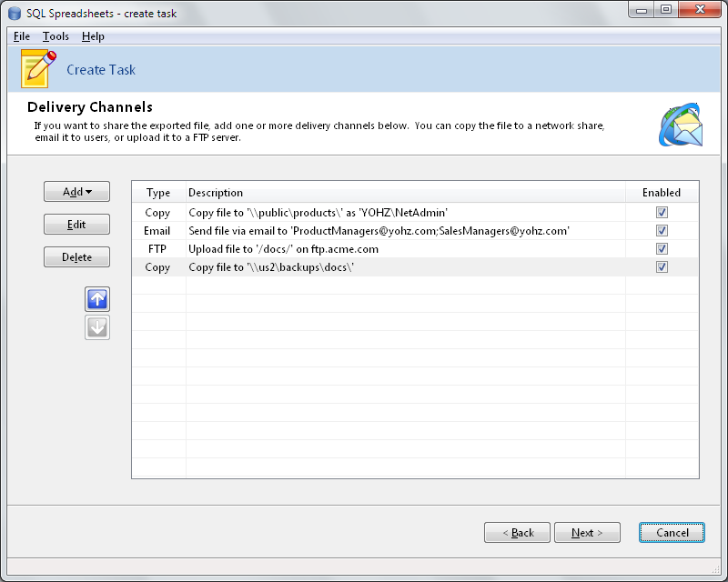Open the Add dropdown button
728x582 pixels.
(x=77, y=192)
